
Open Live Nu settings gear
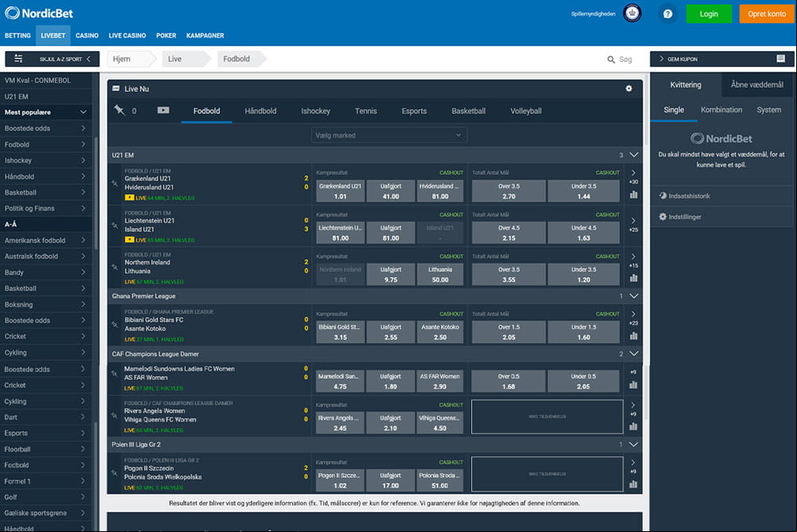(629, 88)
